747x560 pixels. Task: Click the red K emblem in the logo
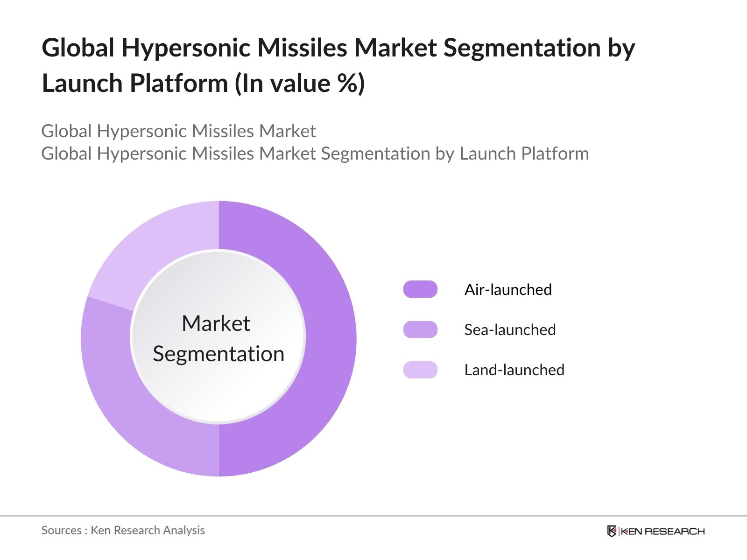click(x=612, y=531)
